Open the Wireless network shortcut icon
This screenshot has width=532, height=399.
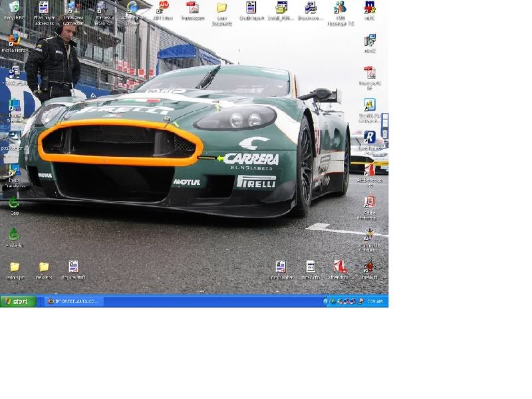pyautogui.click(x=102, y=8)
